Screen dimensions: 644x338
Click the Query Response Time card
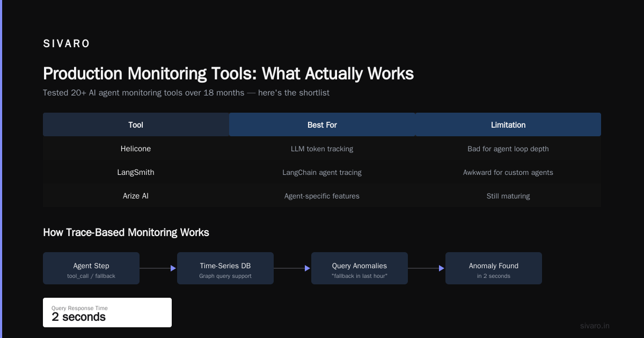[107, 312]
